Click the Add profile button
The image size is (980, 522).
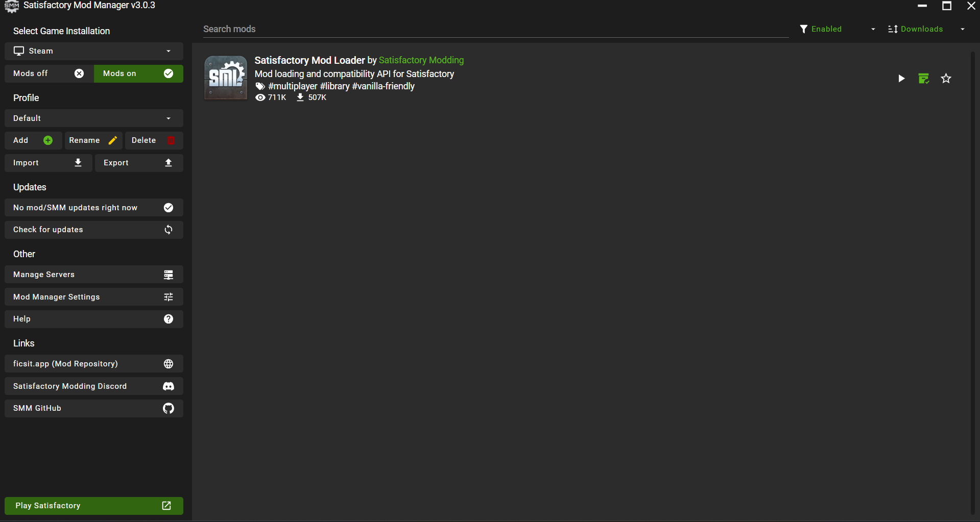[33, 140]
